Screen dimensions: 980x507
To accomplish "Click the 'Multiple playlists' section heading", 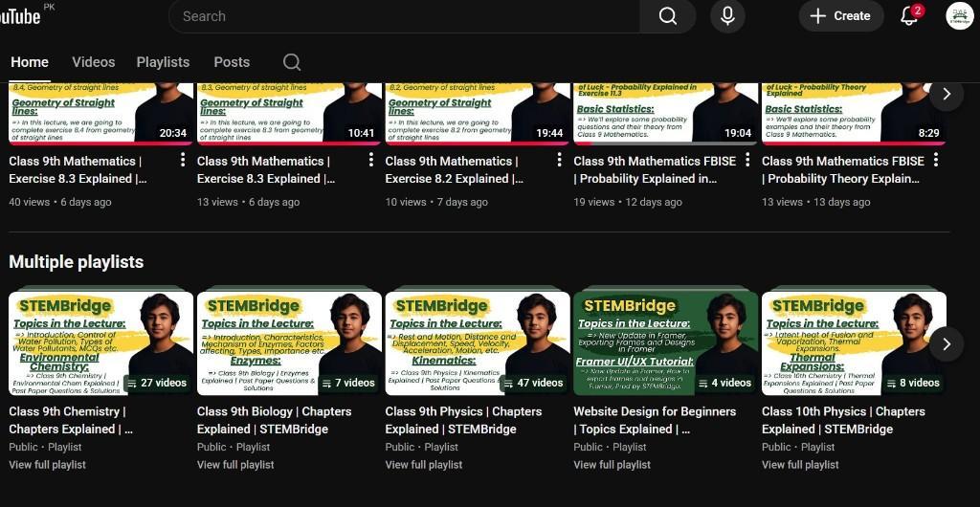I will [77, 261].
